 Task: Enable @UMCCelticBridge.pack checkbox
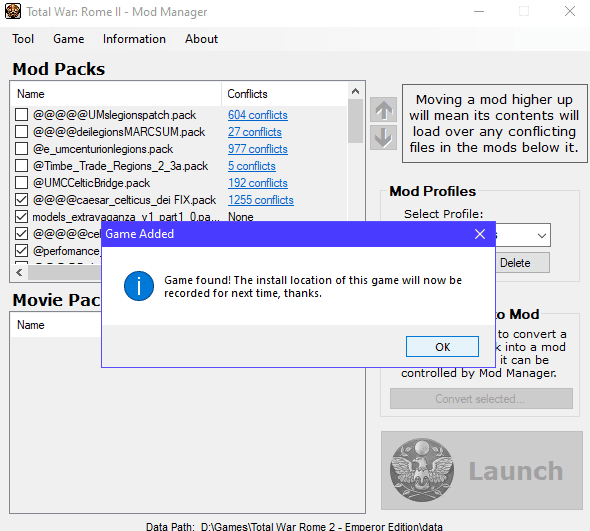[21, 183]
